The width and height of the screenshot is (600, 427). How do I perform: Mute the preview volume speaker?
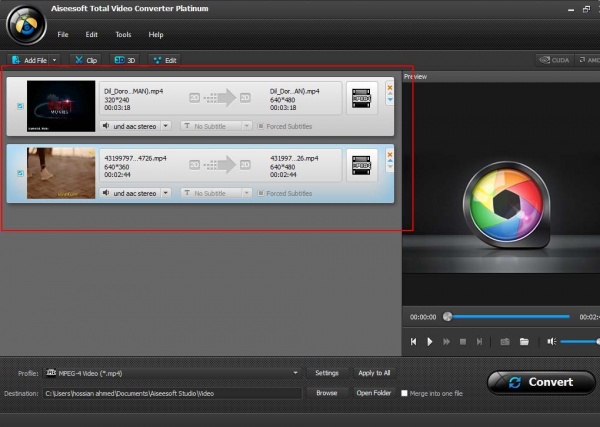coord(551,342)
